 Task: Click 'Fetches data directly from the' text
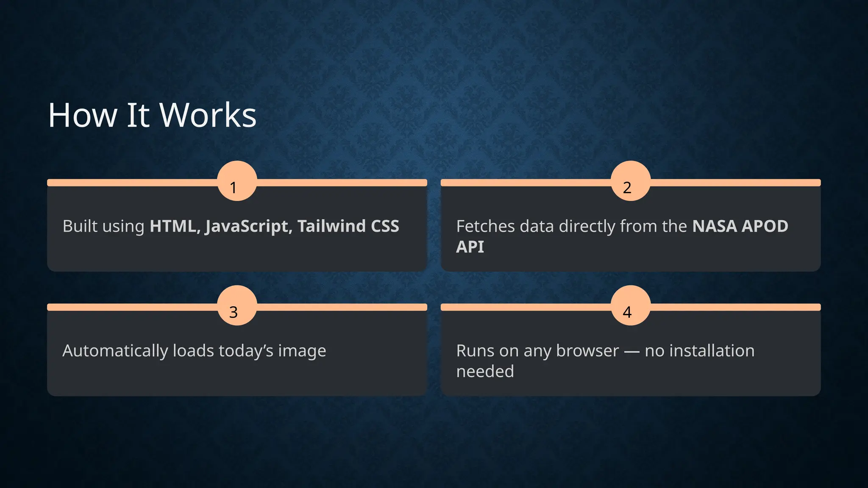[571, 226]
